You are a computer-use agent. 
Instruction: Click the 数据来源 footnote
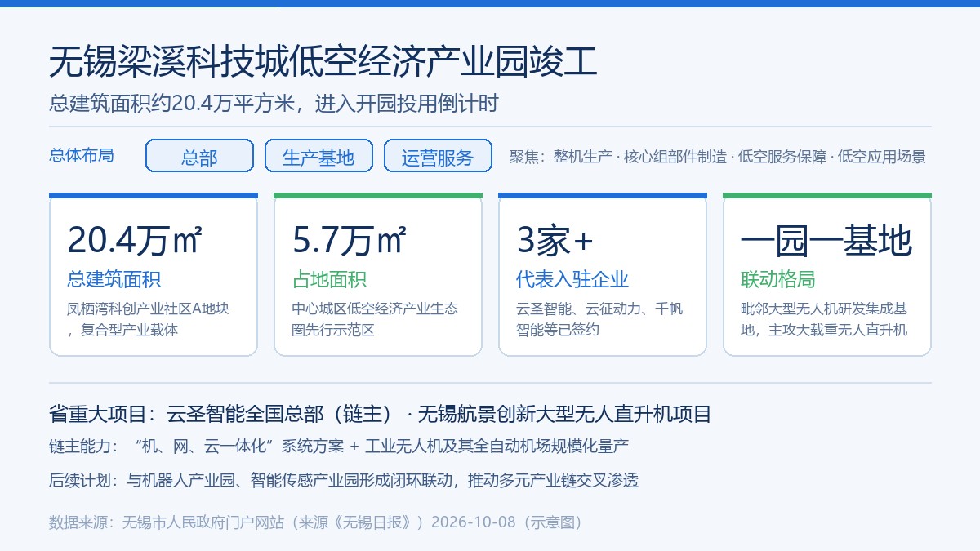(x=315, y=522)
